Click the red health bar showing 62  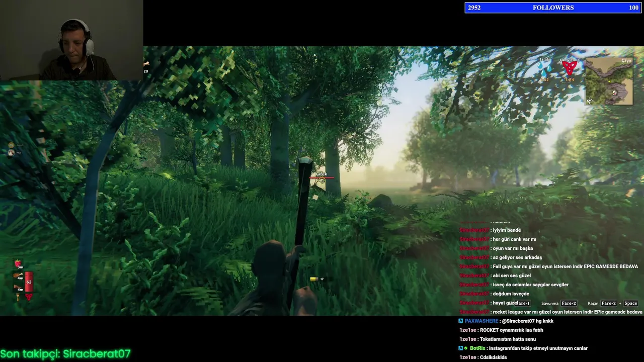(29, 282)
